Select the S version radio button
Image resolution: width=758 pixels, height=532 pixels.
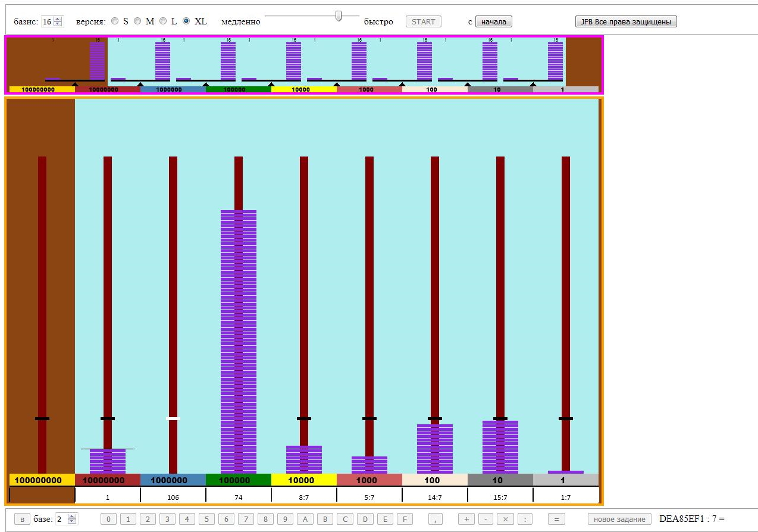pyautogui.click(x=115, y=21)
